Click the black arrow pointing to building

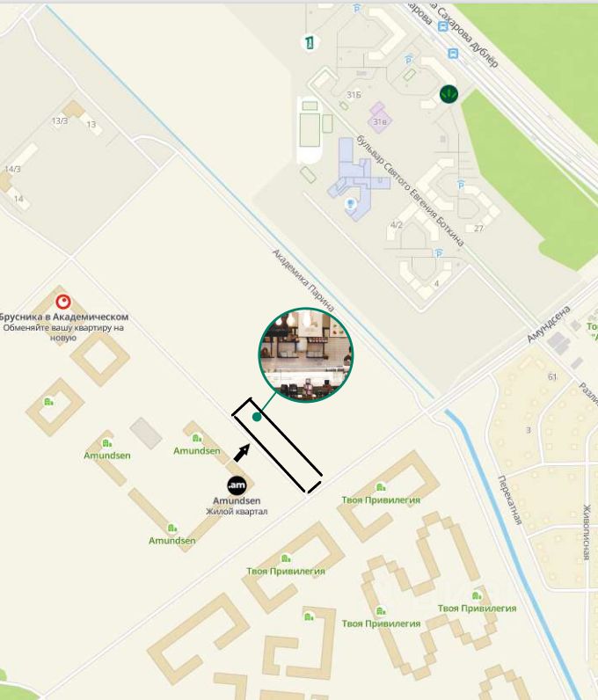241,453
